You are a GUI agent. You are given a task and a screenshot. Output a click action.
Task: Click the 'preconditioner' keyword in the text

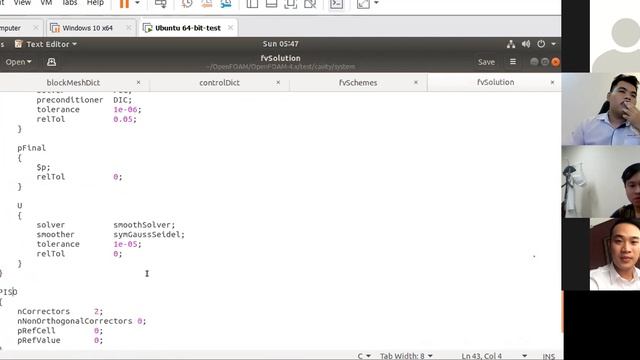(70, 100)
